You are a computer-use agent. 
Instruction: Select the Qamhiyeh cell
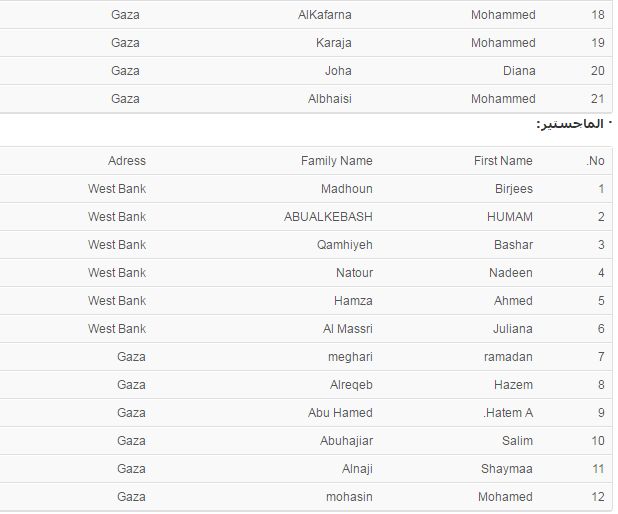(344, 245)
